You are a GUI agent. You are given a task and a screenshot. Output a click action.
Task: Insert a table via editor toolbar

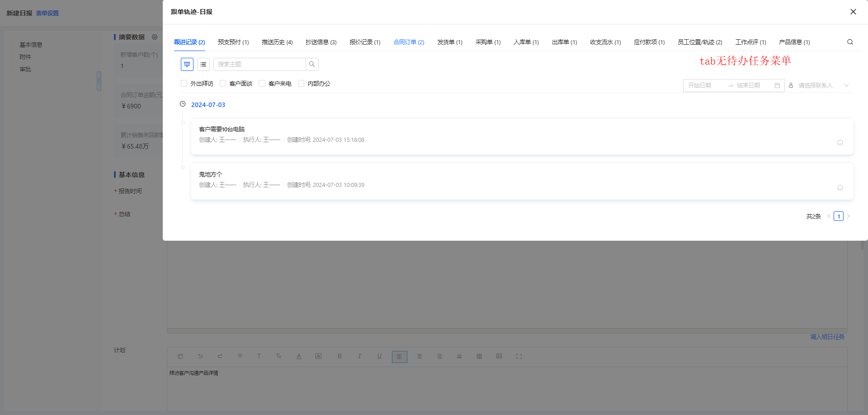pyautogui.click(x=479, y=356)
